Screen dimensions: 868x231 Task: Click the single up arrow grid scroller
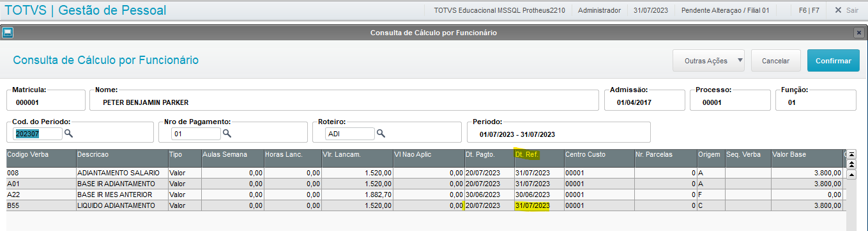click(852, 174)
